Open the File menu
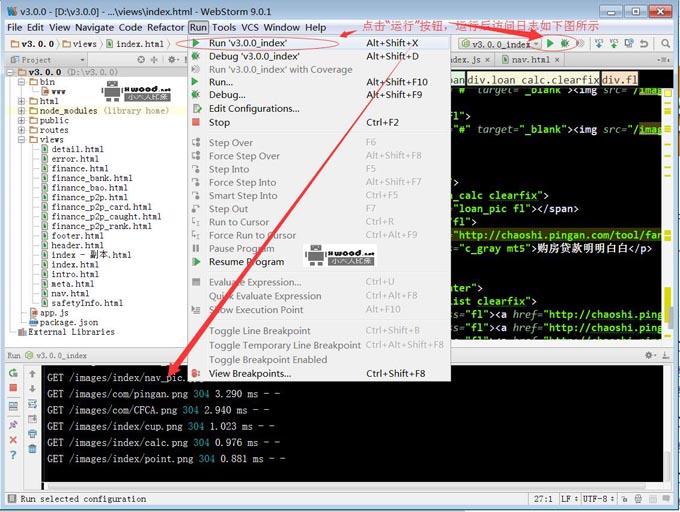680x512 pixels. pyautogui.click(x=14, y=27)
